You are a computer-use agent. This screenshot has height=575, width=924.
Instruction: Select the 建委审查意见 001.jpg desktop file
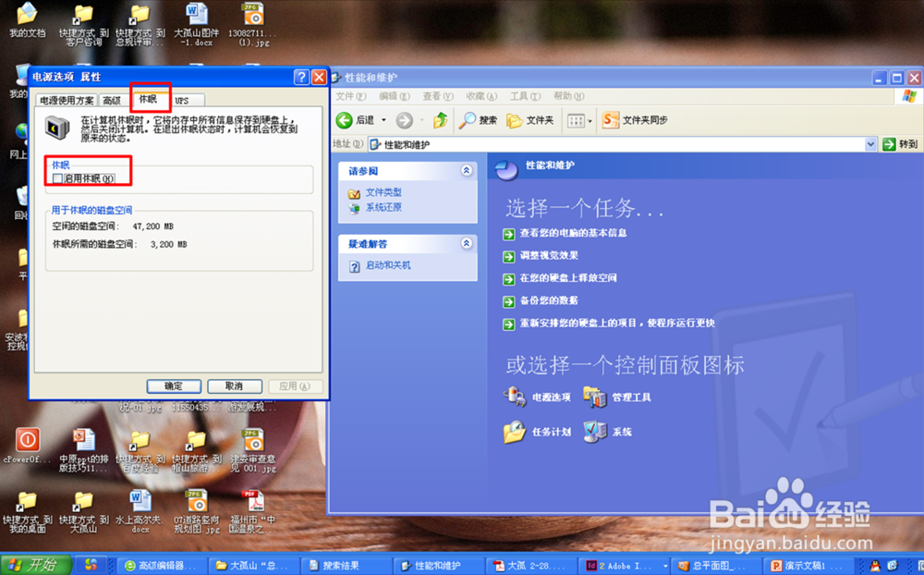[x=253, y=450]
